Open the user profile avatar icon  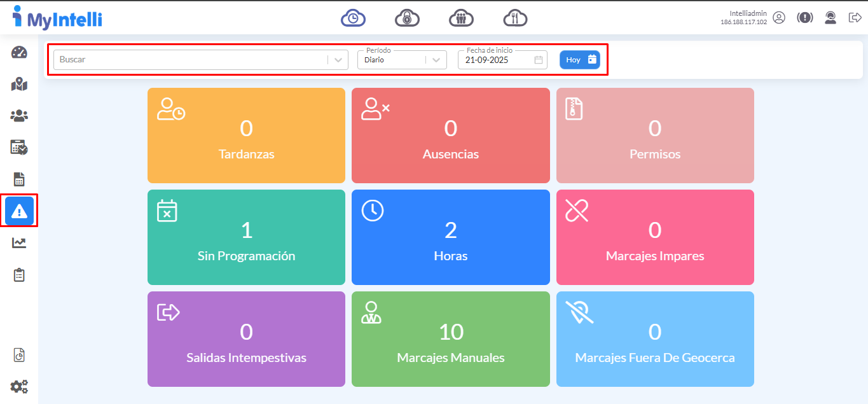pyautogui.click(x=779, y=18)
